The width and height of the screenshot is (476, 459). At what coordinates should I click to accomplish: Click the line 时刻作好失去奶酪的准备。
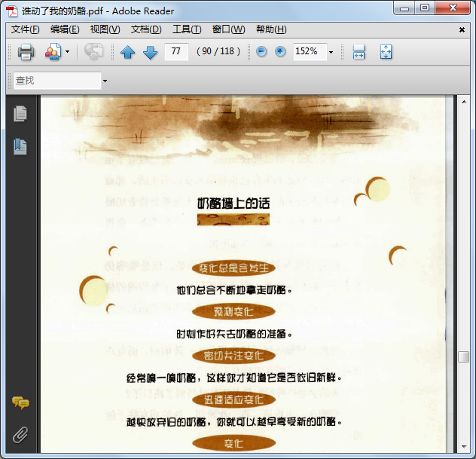pyautogui.click(x=234, y=334)
